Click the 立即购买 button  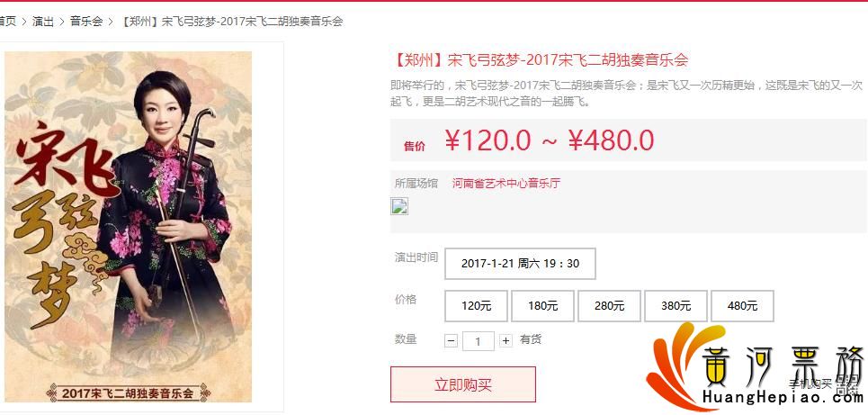tap(463, 384)
